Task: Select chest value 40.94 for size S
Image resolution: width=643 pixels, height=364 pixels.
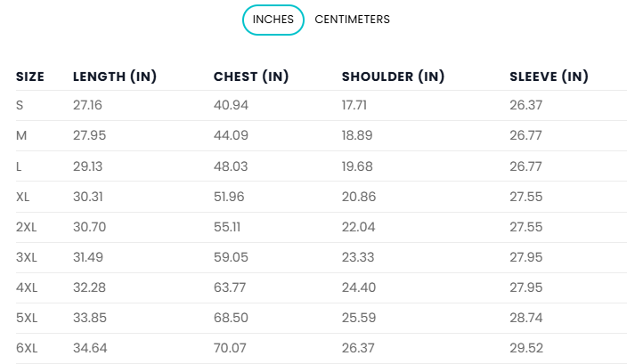Action: [x=231, y=105]
